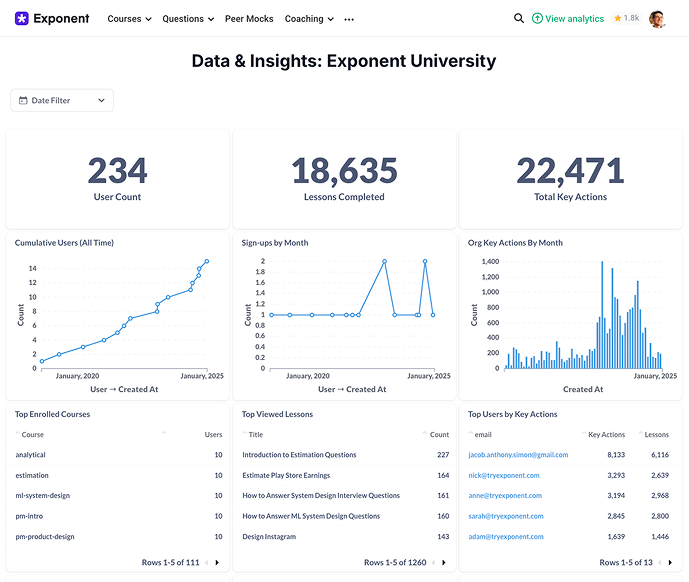This screenshot has width=689, height=582.
Task: Click the Exponent logo icon
Action: (22, 18)
